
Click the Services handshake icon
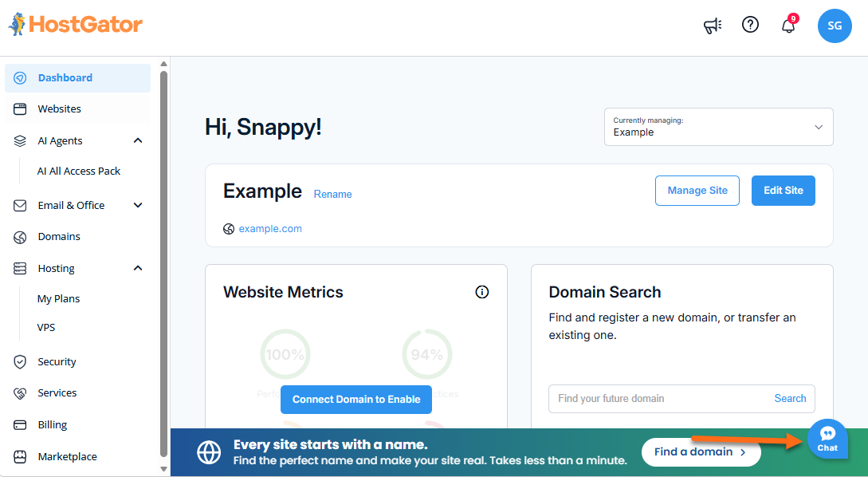(x=20, y=393)
